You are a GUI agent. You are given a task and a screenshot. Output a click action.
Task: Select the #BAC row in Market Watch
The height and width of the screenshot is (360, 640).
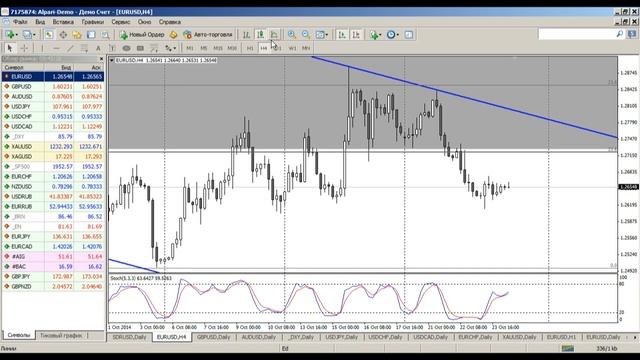[x=53, y=267]
